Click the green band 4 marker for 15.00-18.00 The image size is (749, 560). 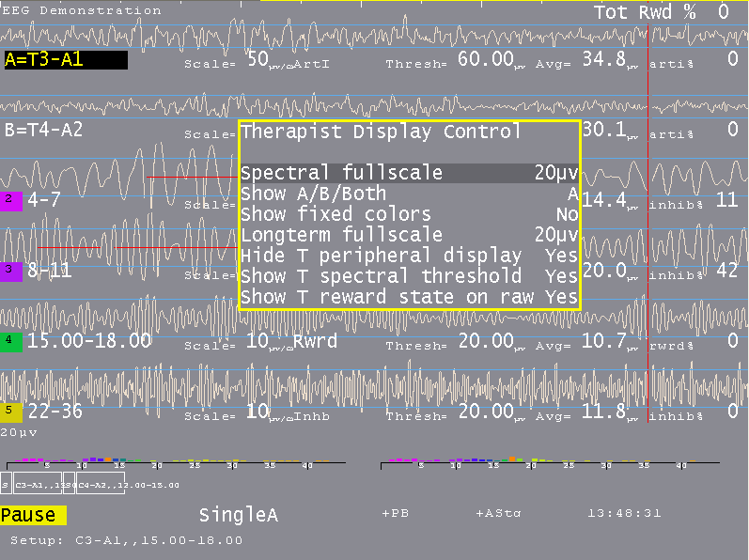9,339
